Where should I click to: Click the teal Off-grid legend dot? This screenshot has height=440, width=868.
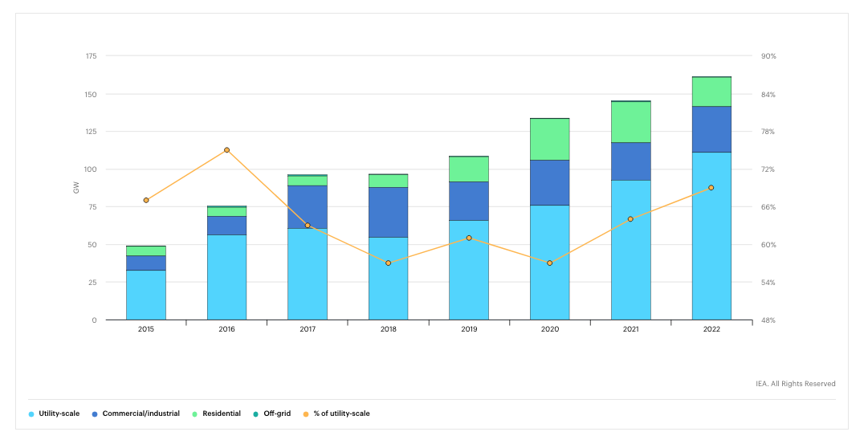point(256,414)
